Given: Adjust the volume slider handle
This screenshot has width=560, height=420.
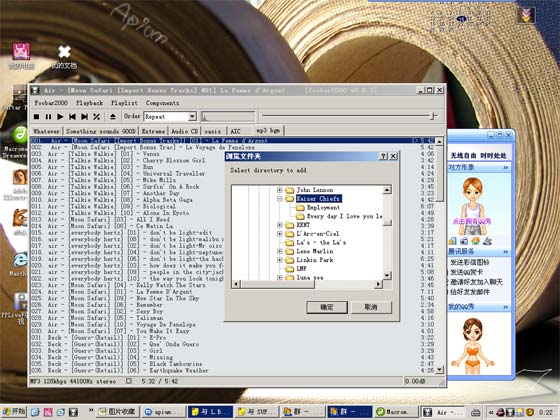Looking at the screenshot, I should 434,116.
